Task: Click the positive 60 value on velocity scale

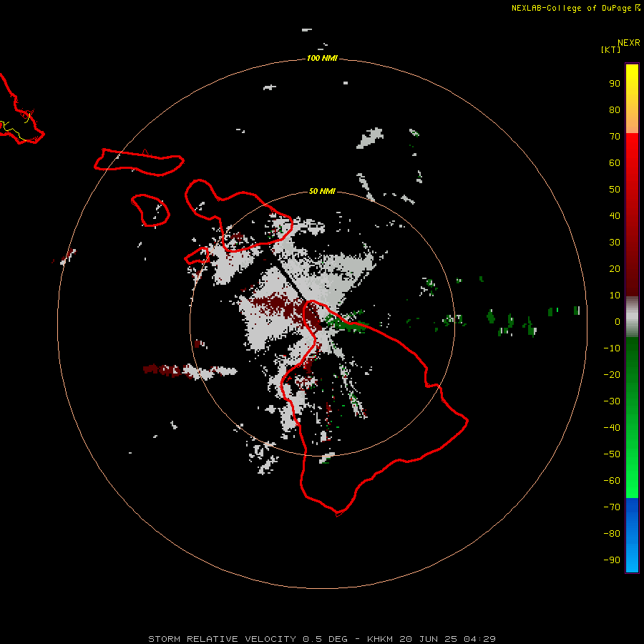Action: pyautogui.click(x=615, y=163)
